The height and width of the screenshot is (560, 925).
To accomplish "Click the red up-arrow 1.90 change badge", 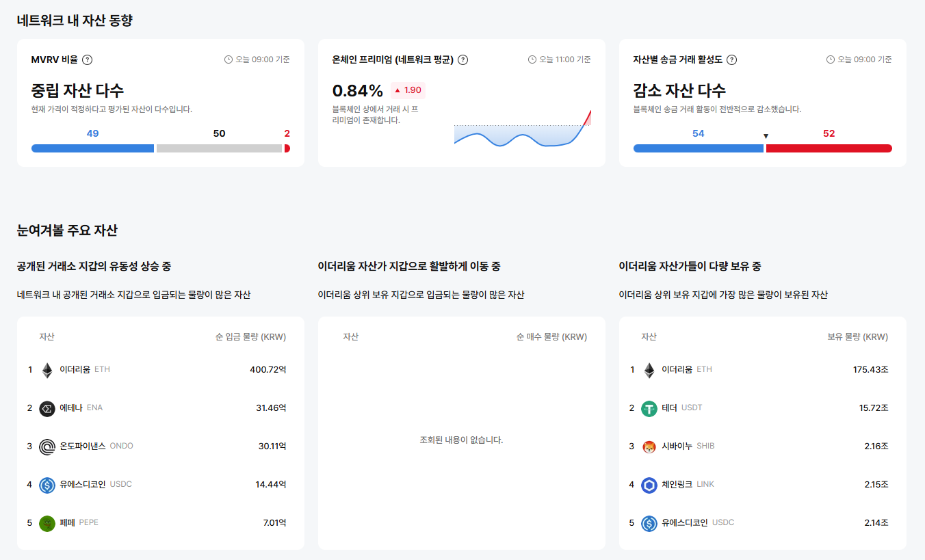I will [x=408, y=90].
